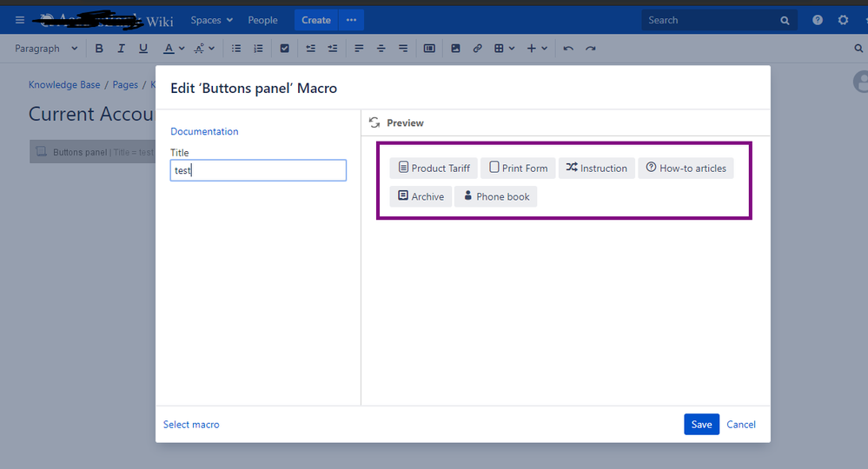Insert a link

pos(477,49)
